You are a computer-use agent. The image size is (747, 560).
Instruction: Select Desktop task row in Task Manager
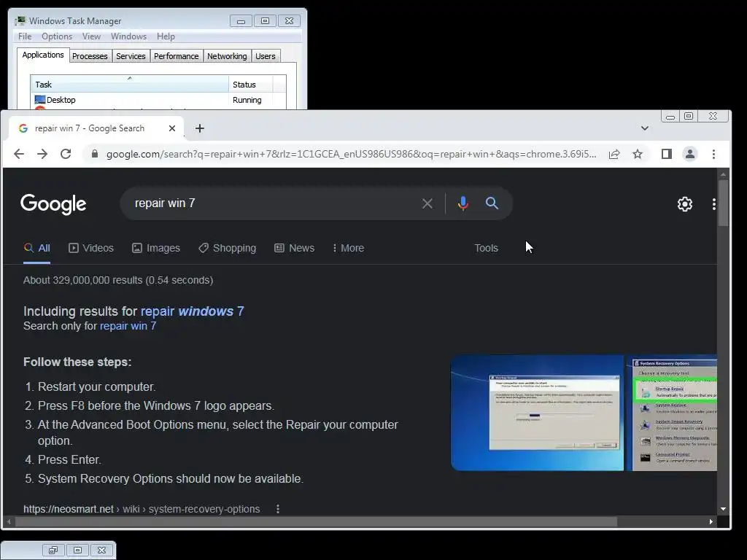pyautogui.click(x=158, y=100)
